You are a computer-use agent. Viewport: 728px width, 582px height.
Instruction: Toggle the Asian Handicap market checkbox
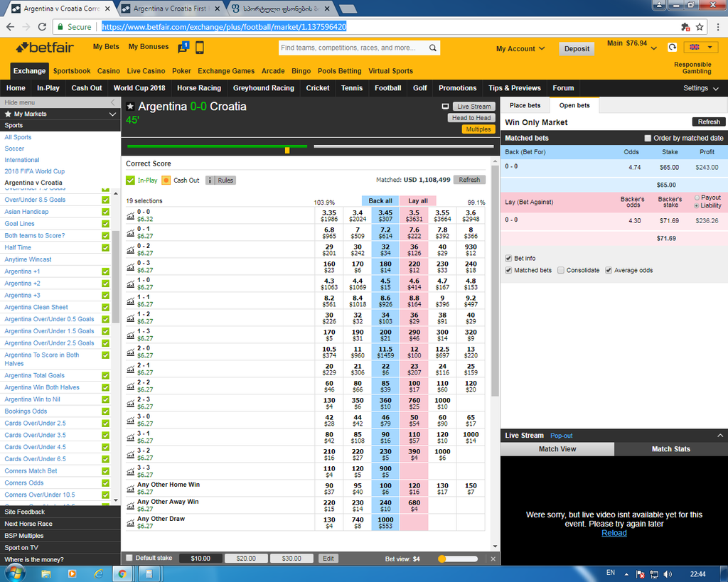(105, 212)
